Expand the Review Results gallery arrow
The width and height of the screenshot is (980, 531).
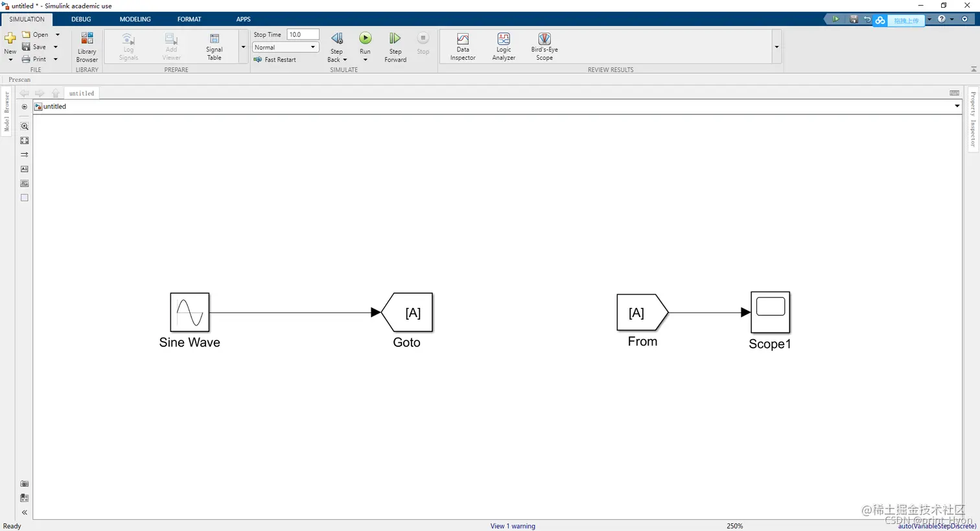pyautogui.click(x=776, y=47)
